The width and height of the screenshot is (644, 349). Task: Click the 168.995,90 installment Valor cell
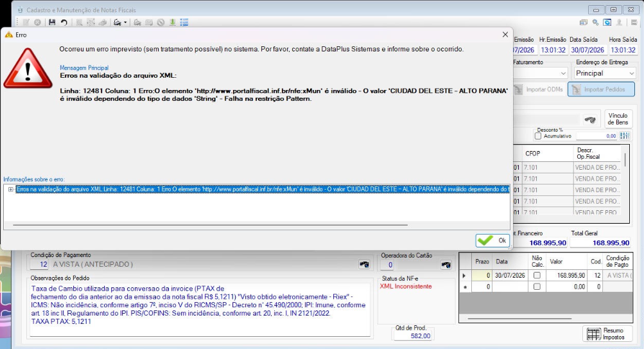click(x=567, y=276)
